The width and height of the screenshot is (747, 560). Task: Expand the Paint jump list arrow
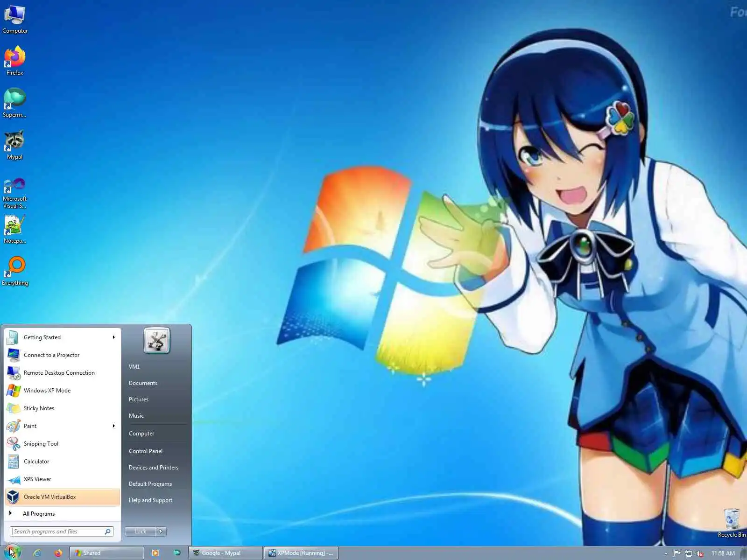coord(113,426)
